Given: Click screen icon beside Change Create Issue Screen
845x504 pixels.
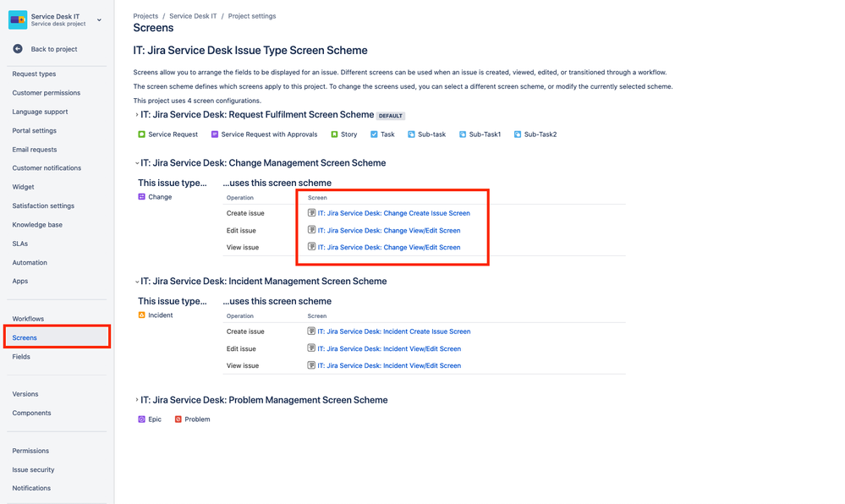Looking at the screenshot, I should click(x=311, y=212).
